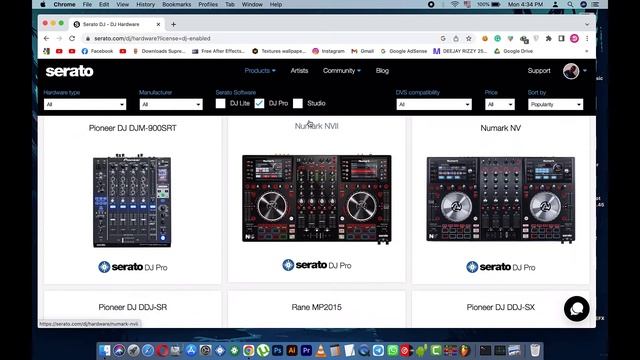Open the Gmail bookmark
Screen dimensions: 640x360
click(362, 51)
